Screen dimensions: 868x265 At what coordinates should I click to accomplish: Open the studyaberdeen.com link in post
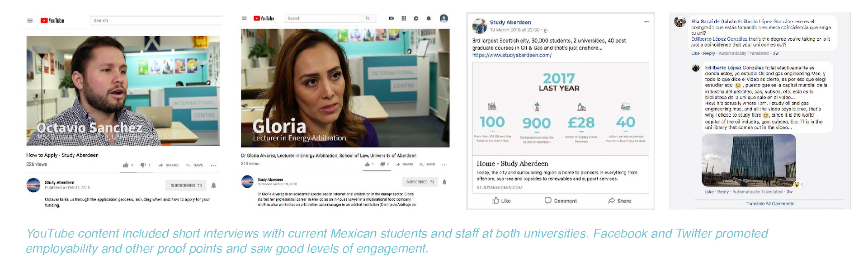[512, 55]
